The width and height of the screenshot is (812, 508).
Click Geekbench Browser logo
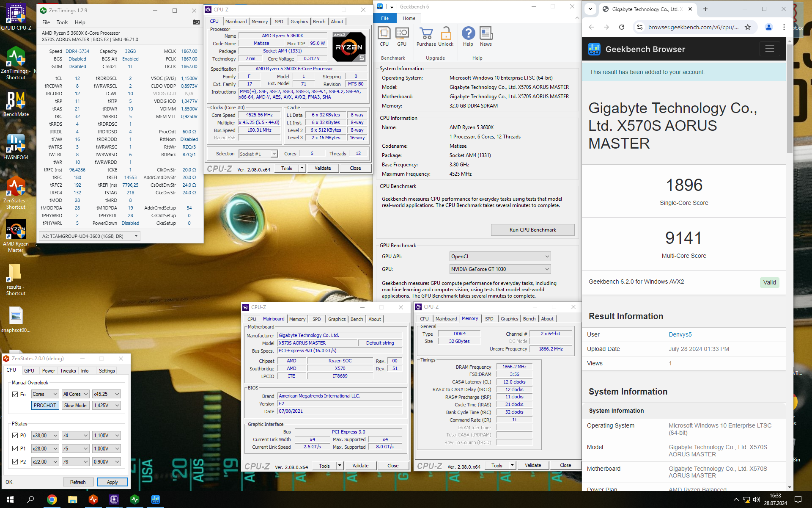(x=594, y=49)
